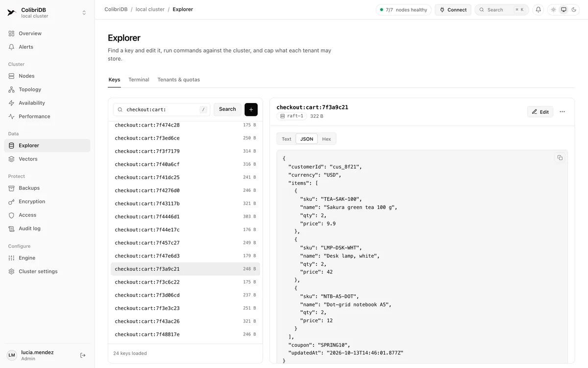The height and width of the screenshot is (368, 588).
Task: Open the Backups page
Action: click(47, 188)
